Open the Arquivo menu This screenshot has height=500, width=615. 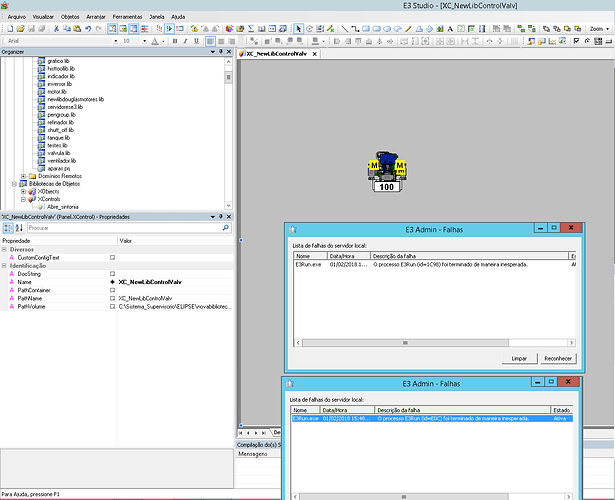pyautogui.click(x=16, y=17)
